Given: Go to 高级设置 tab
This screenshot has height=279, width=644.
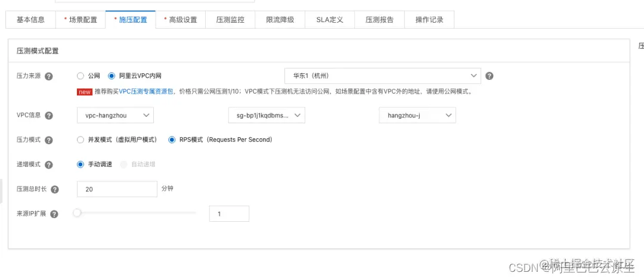Looking at the screenshot, I should 180,20.
